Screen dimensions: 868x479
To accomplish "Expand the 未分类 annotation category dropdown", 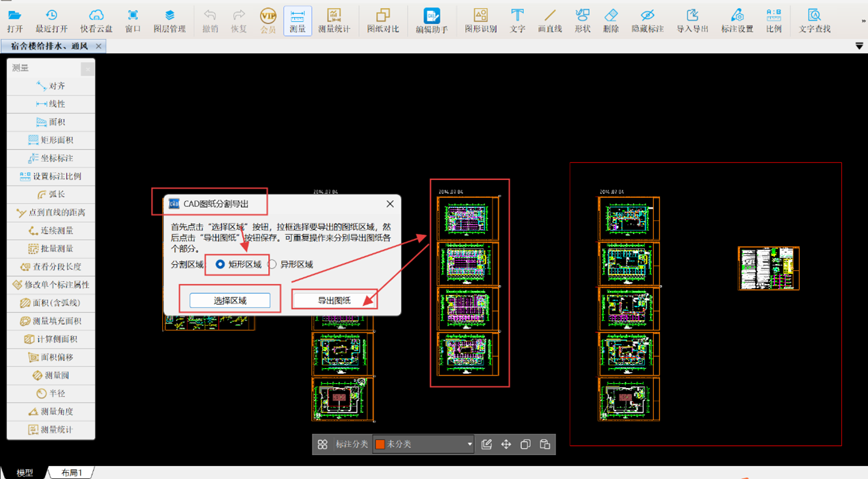I will [x=469, y=445].
